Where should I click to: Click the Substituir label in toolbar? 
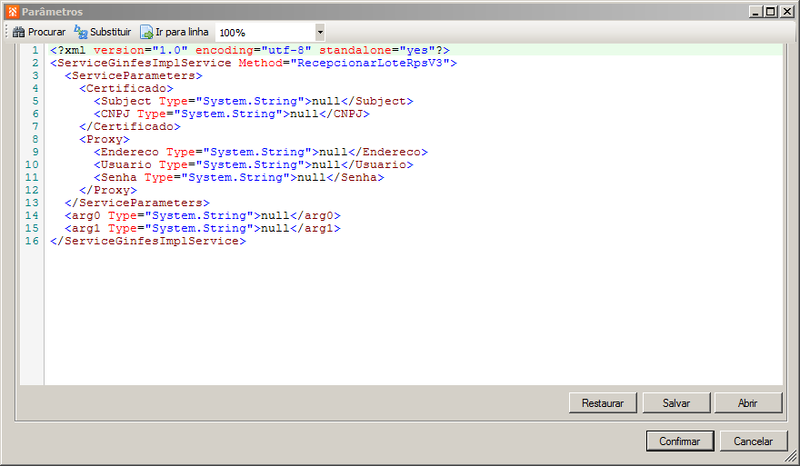tap(110, 32)
